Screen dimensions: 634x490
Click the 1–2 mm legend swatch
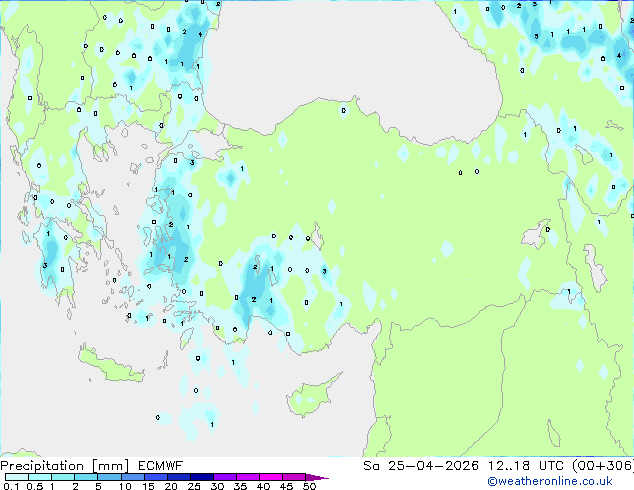coord(63,477)
